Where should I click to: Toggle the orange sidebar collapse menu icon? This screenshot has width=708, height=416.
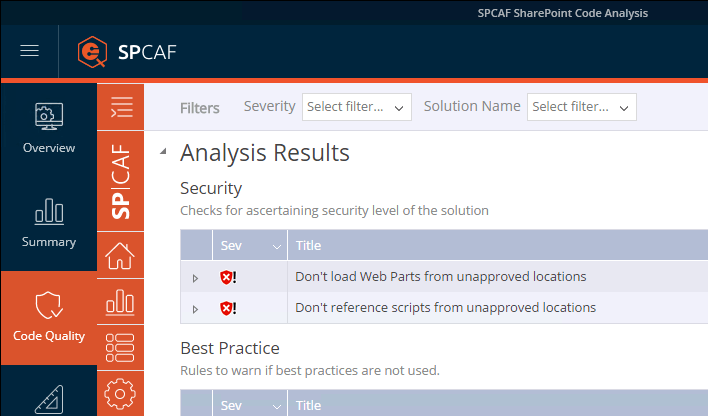(121, 107)
